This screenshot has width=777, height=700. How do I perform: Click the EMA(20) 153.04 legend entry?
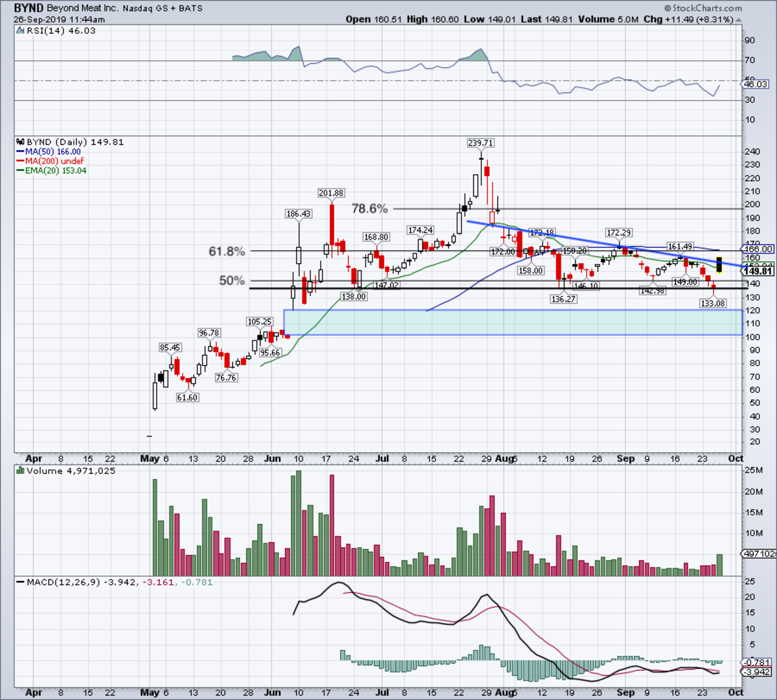point(52,170)
